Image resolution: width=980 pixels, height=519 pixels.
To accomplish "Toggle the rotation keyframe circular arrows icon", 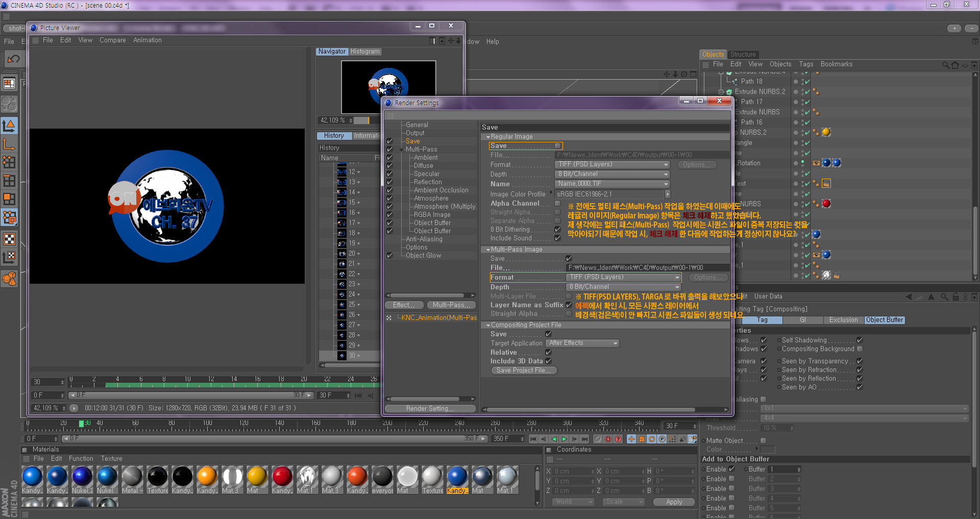I will click(652, 439).
